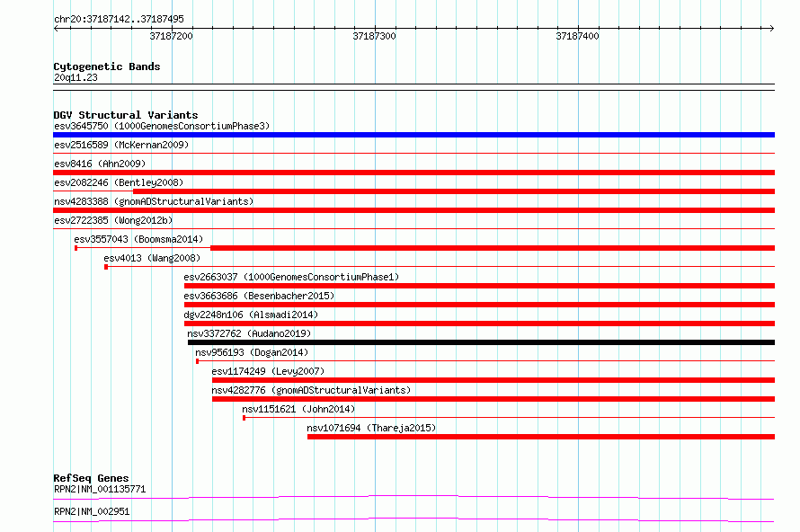
Task: Click the red bar under esv1174249
Action: [493, 380]
